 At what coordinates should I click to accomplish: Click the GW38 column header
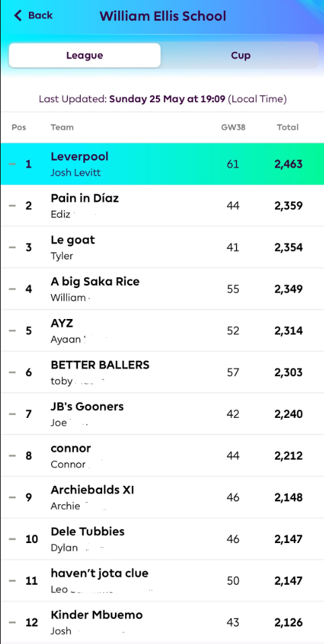[233, 127]
